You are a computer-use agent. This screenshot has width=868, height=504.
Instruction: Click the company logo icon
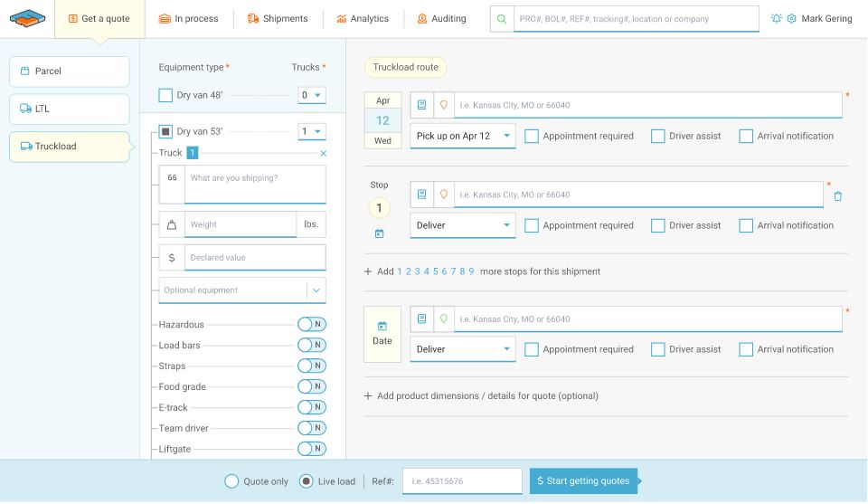[27, 18]
